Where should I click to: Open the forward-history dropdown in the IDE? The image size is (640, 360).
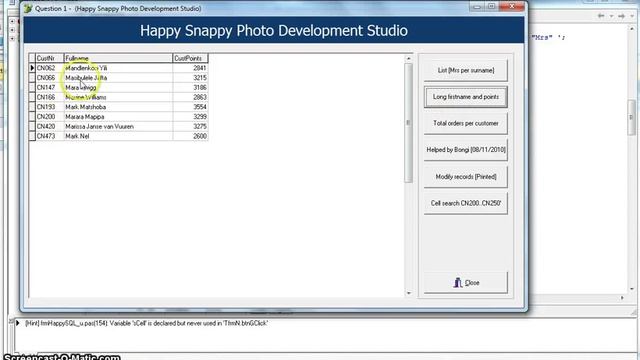(632, 16)
